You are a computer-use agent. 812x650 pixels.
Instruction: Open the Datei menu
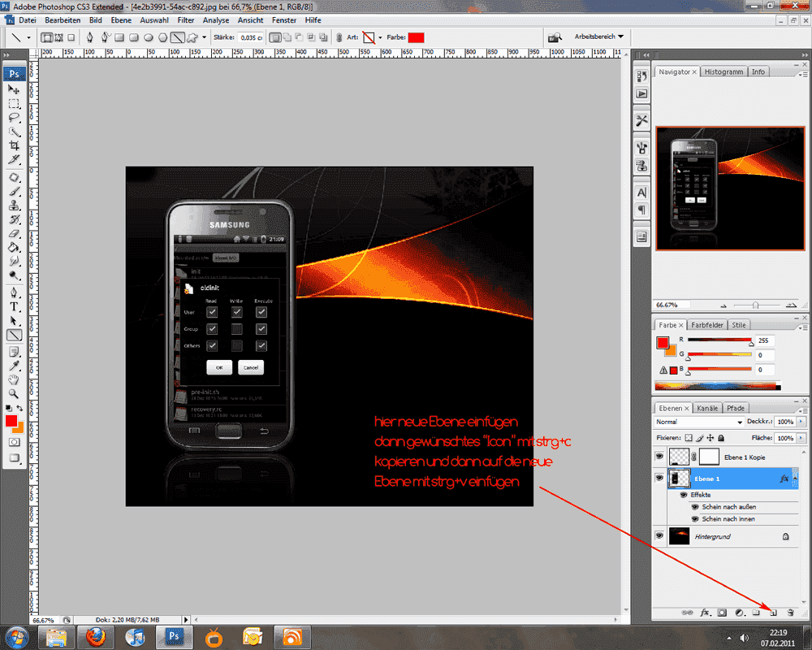coord(28,20)
